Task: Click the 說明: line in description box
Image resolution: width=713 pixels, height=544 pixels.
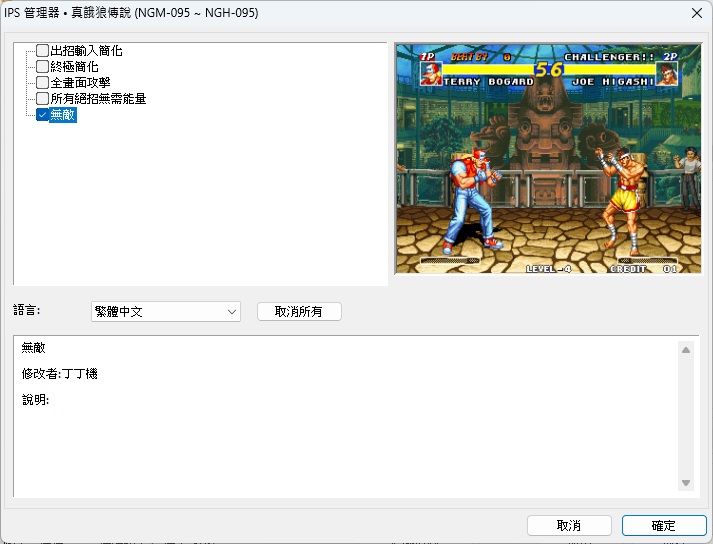Action: click(x=35, y=400)
